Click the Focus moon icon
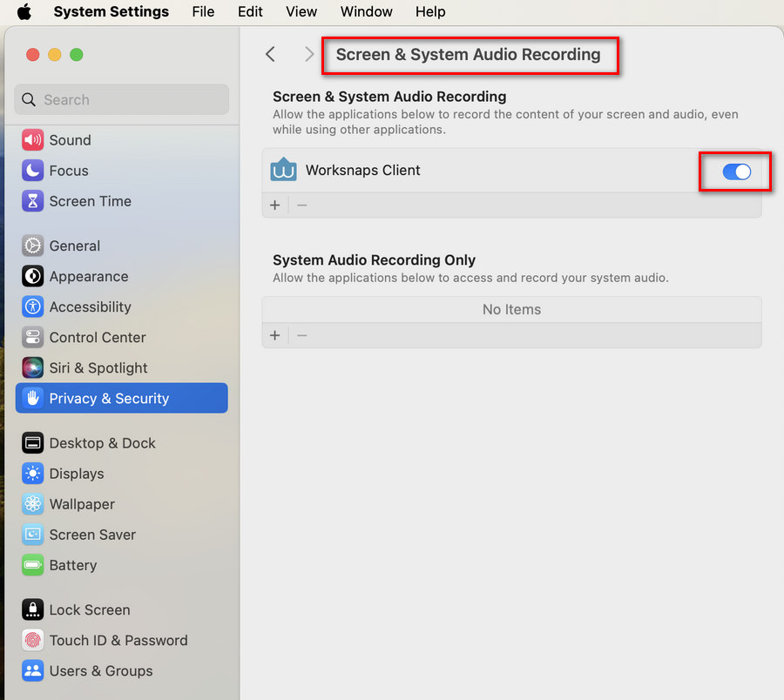This screenshot has height=700, width=784. (x=33, y=171)
